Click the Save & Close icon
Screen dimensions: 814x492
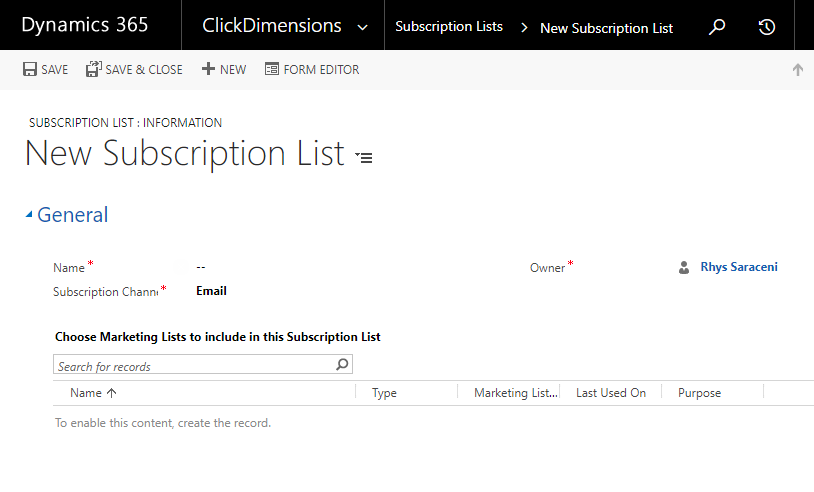tap(93, 69)
